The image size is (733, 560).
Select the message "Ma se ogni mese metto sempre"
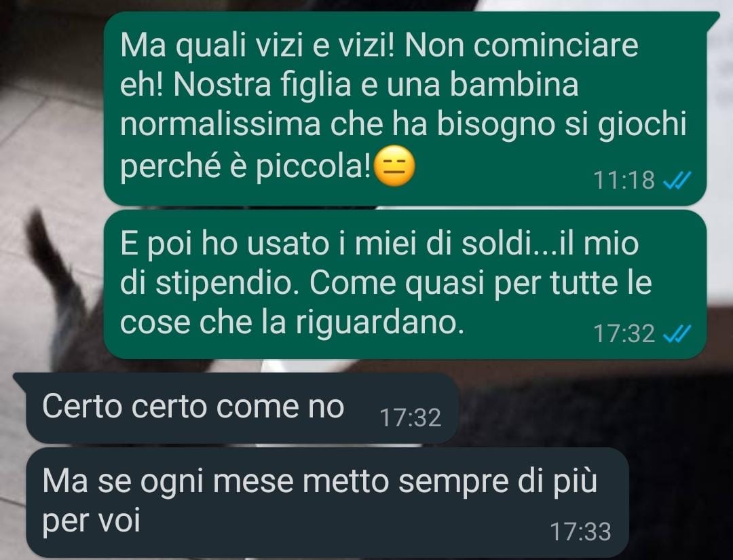click(x=327, y=502)
